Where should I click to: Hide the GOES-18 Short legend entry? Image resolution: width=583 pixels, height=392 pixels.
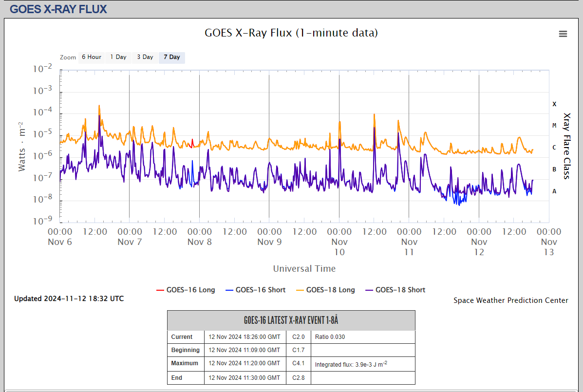point(395,290)
